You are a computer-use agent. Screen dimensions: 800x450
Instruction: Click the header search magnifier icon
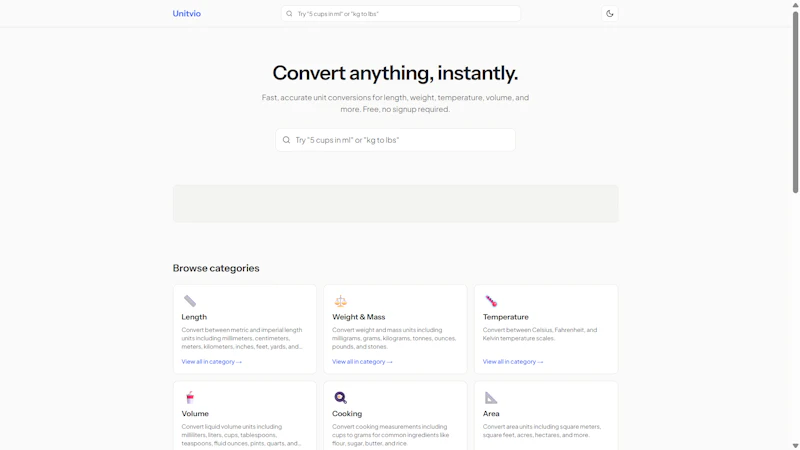pos(289,14)
